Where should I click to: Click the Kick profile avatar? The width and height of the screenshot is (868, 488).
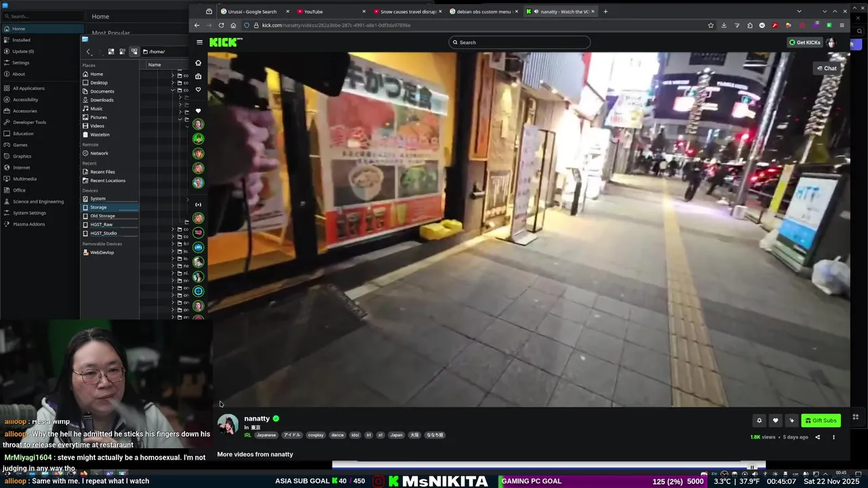[x=831, y=42]
